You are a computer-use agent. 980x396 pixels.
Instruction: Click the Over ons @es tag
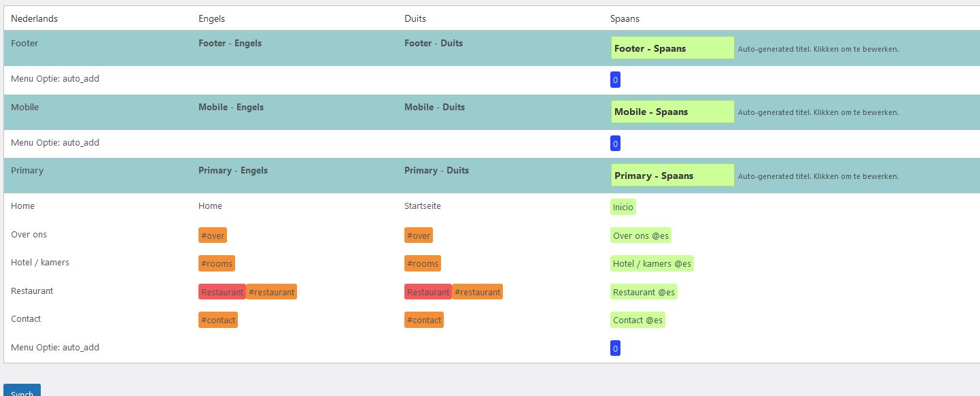641,235
